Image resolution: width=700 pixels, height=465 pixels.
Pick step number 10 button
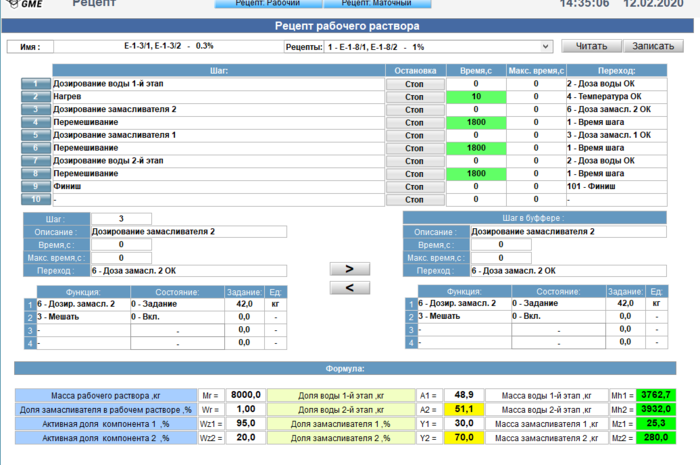pos(35,199)
